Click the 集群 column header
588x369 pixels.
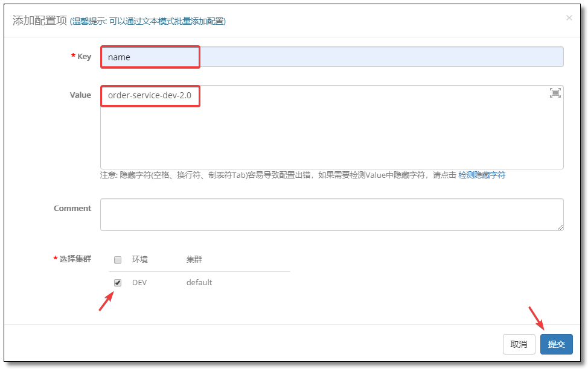pos(194,259)
